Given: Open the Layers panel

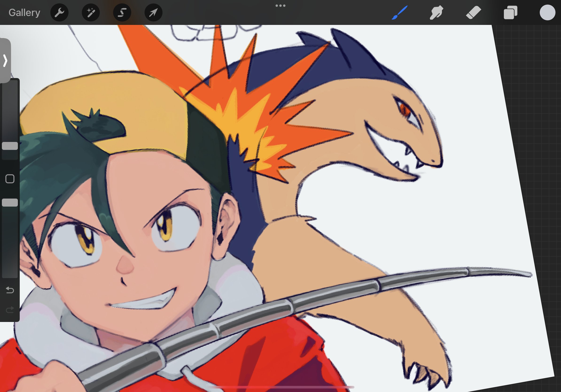Looking at the screenshot, I should click(510, 12).
